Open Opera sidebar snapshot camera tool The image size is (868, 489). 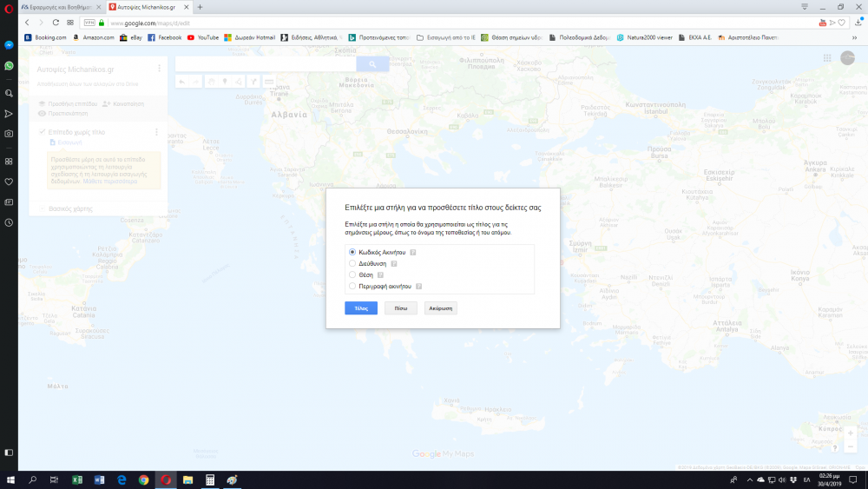(9, 134)
